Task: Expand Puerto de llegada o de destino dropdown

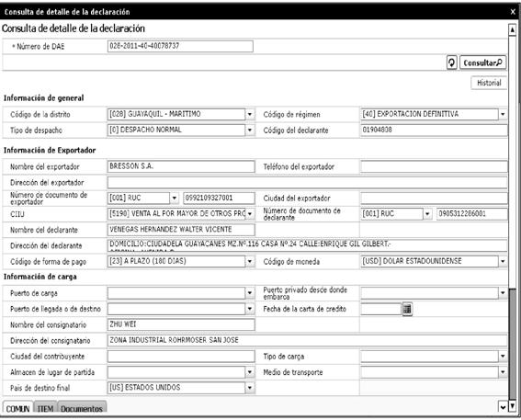Action: (x=250, y=309)
